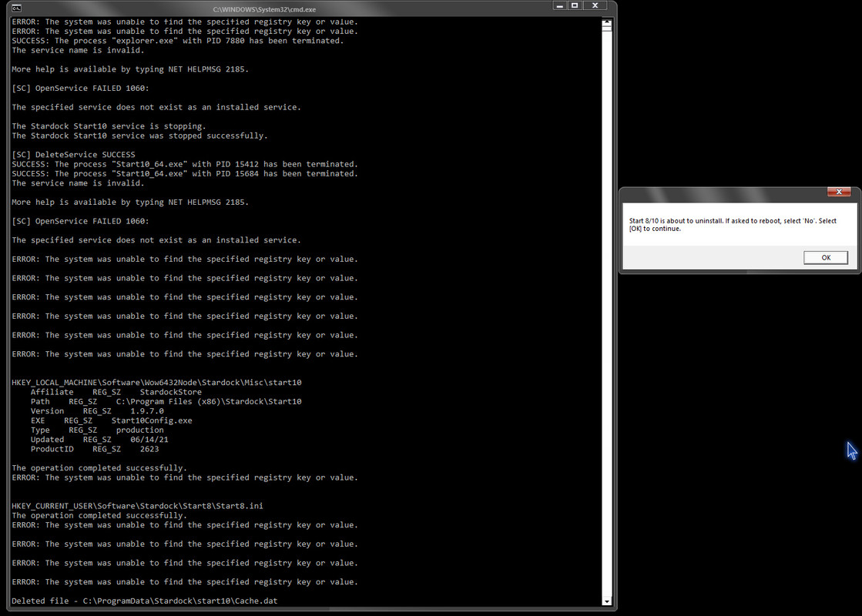862x616 pixels.
Task: Click 'The Stardock Start10 service is stopping.' line
Action: point(109,126)
